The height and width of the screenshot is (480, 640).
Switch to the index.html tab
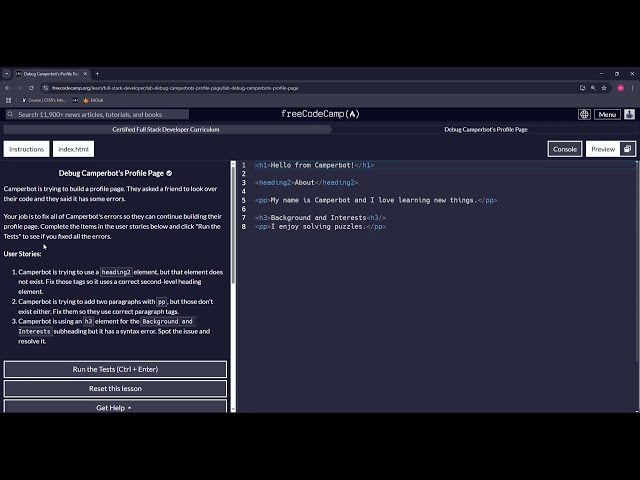coord(73,149)
